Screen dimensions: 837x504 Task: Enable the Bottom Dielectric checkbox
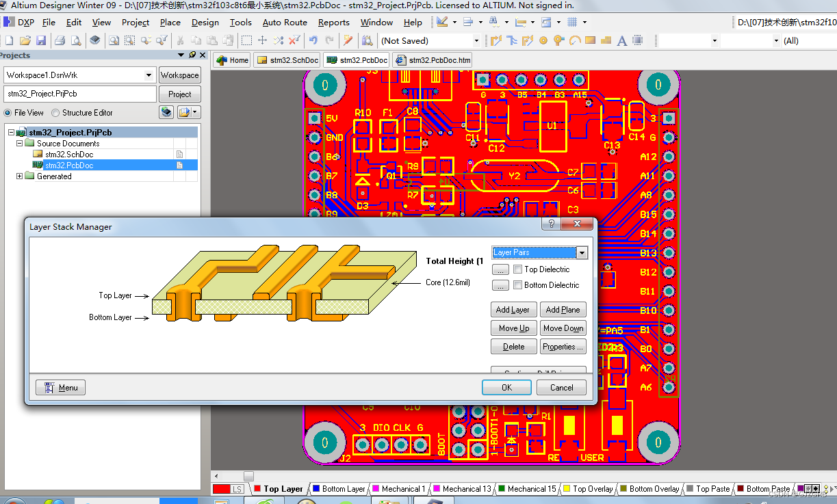(x=518, y=285)
